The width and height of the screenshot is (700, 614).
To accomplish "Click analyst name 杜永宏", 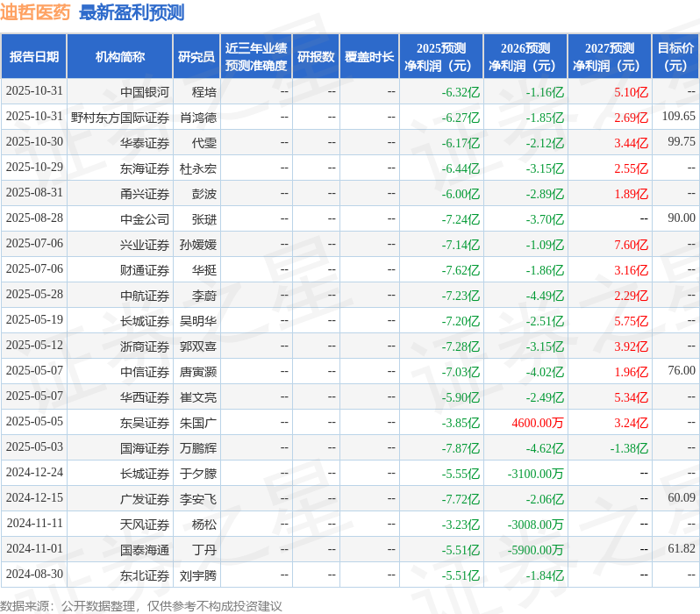I will pos(198,168).
